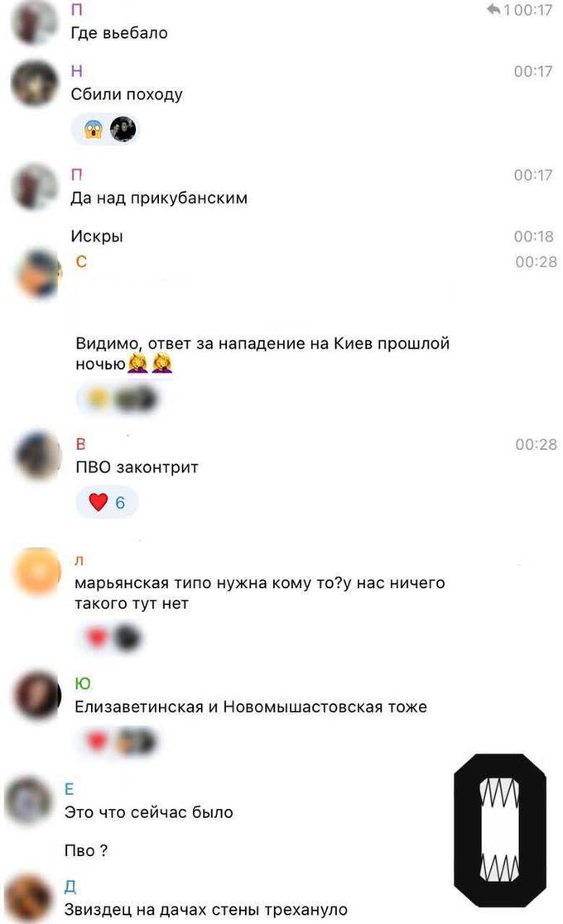
Task: Click username Д at the bottom
Action: pos(70,886)
